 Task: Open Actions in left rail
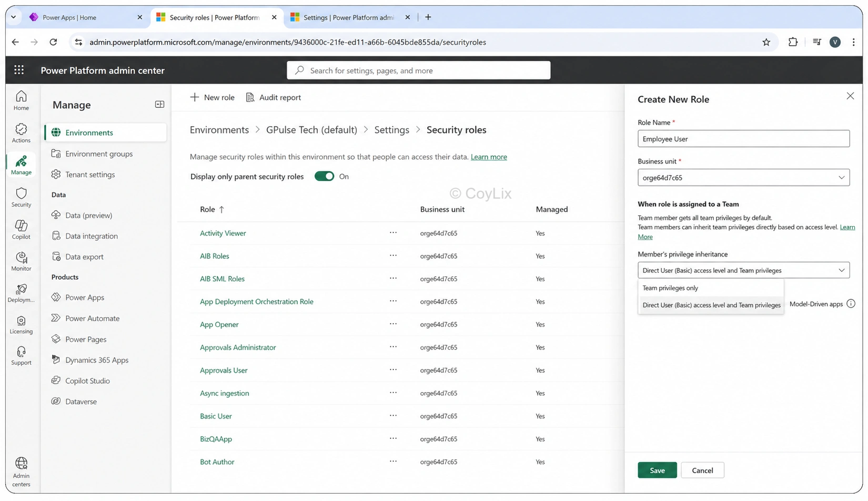coord(21,133)
